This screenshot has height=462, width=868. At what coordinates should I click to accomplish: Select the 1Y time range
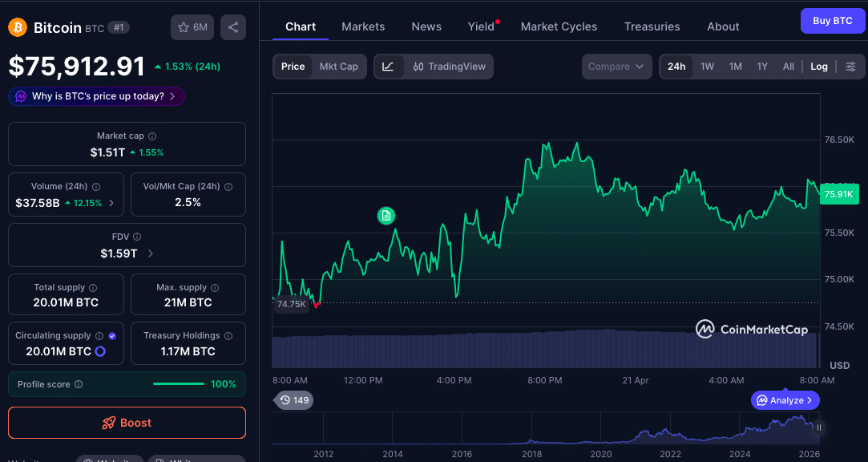click(762, 67)
